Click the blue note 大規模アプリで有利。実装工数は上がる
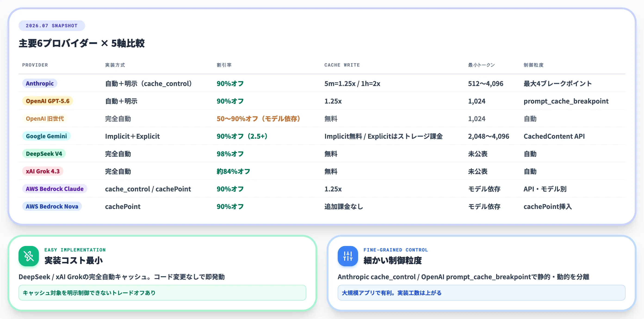Viewport: 644px width, 319px height. pyautogui.click(x=481, y=292)
